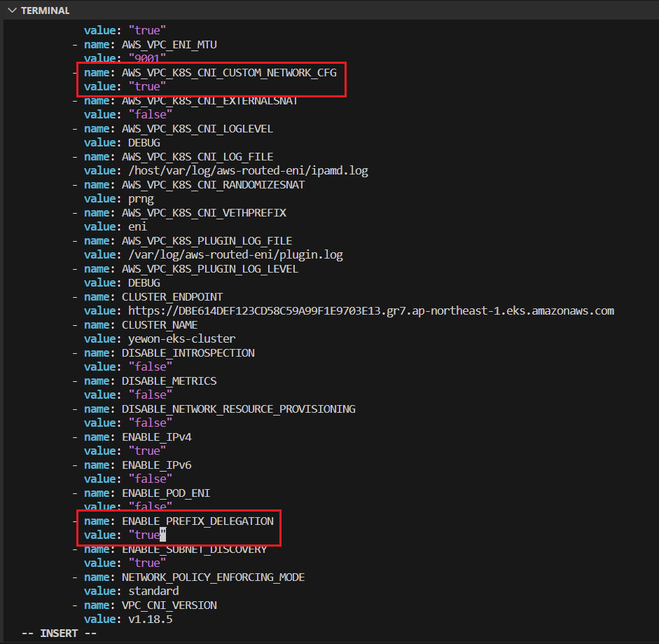
Task: Select CLUSTER_ENDPOINT name text
Action: [x=172, y=297]
